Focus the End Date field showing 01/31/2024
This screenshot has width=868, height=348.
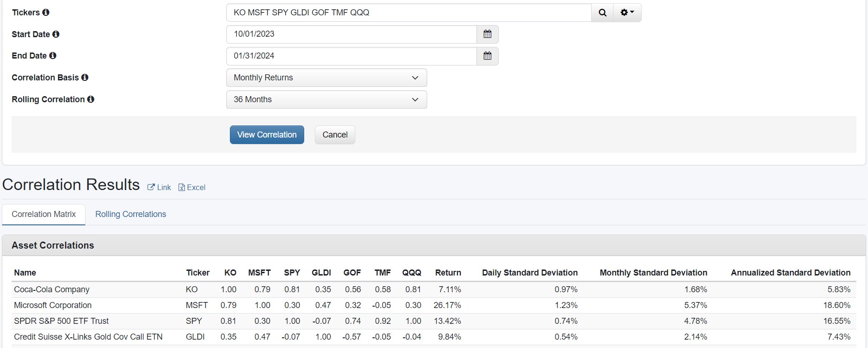point(352,56)
